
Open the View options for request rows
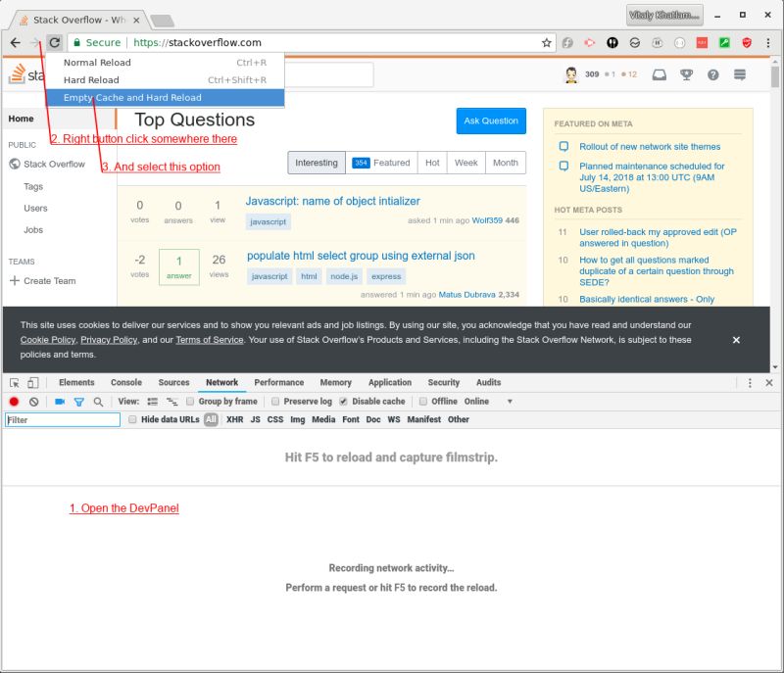click(x=150, y=401)
